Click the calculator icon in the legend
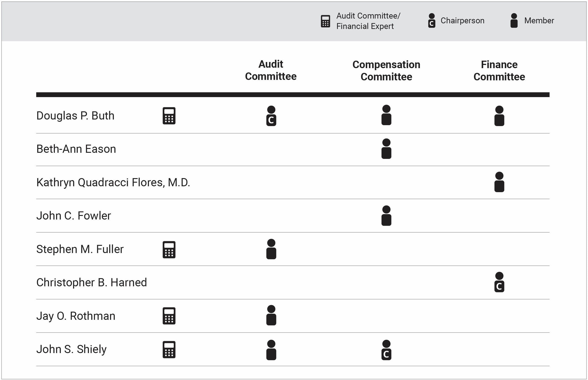Screen dimensions: 588x380 325,21
